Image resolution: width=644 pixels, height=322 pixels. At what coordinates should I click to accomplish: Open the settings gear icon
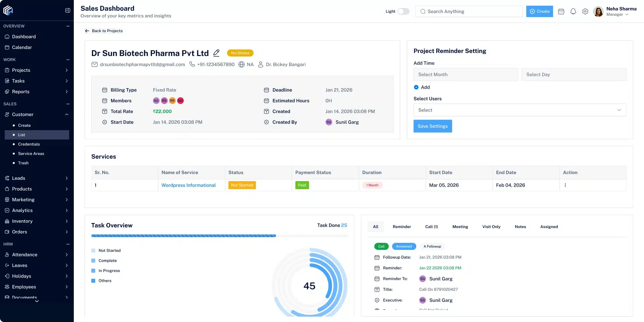point(585,11)
